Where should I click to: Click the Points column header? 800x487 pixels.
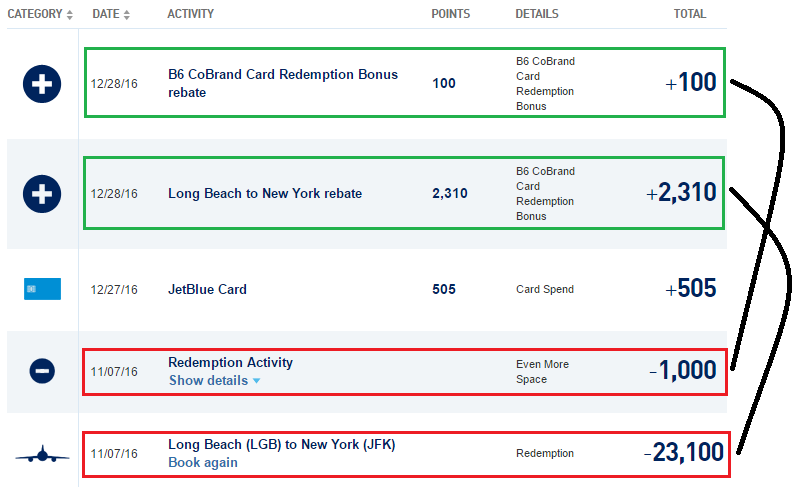450,15
